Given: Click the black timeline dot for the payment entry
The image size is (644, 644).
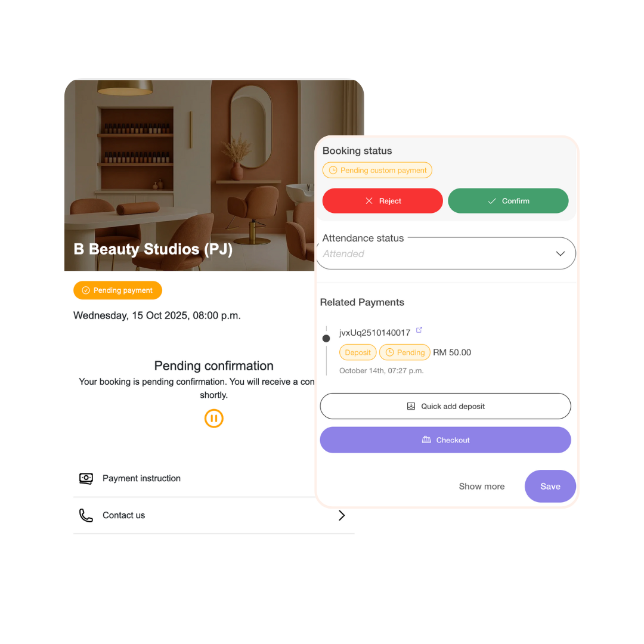Looking at the screenshot, I should [326, 339].
